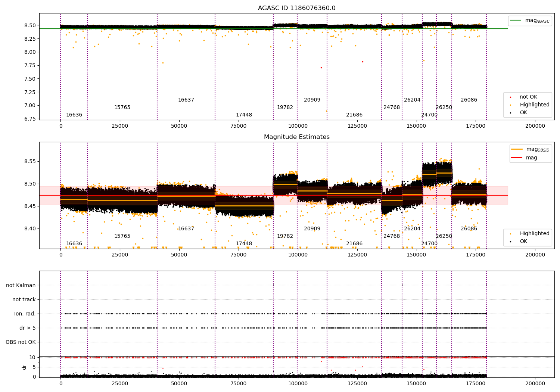560x392 pixels.
Task: Click the red not-OK data point near 7.82 magnitude
Action: click(x=363, y=62)
